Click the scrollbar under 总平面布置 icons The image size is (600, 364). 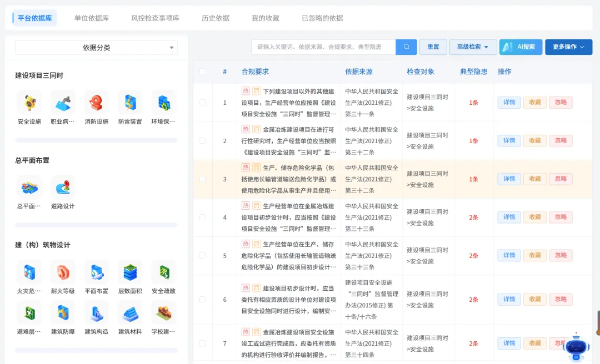pos(97,225)
